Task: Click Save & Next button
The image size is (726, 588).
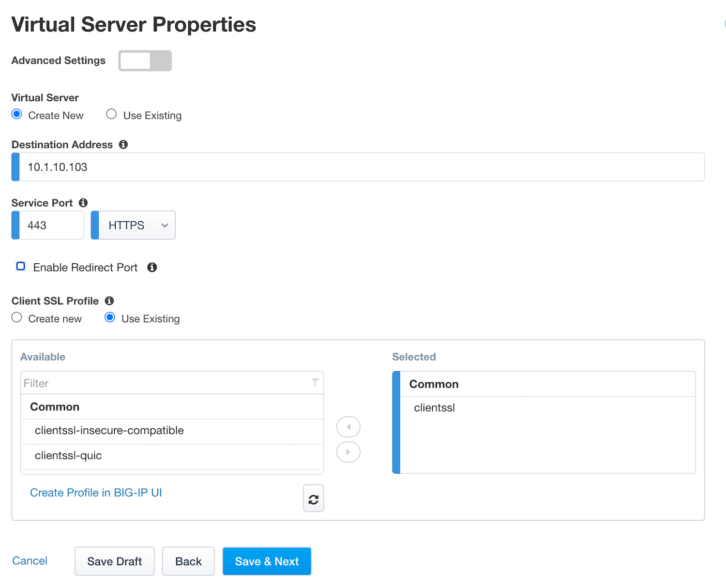Action: coord(267,561)
